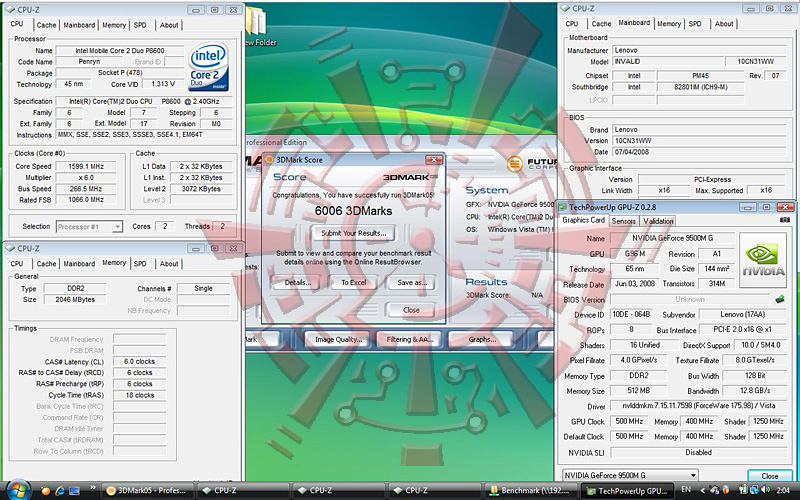
Task: Open Memory tab in CPU-Z motherboard window
Action: pyautogui.click(x=669, y=24)
